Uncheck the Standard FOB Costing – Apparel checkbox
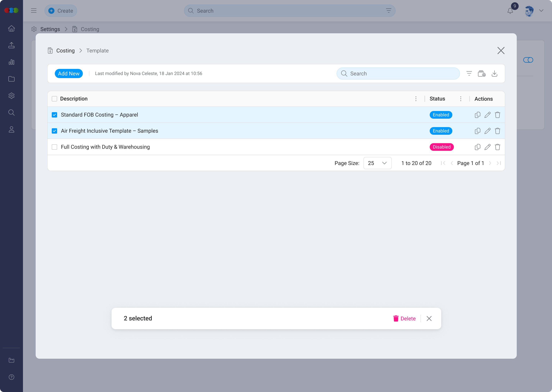 click(x=54, y=115)
